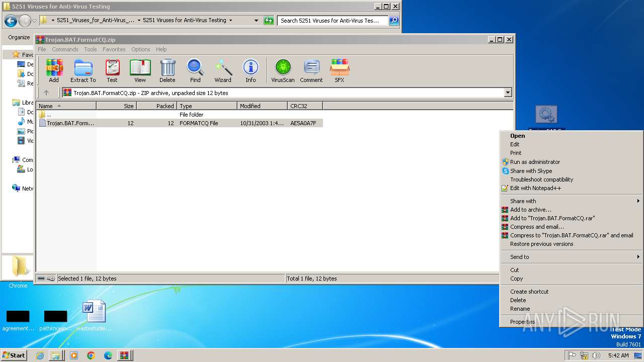Refresh the Explorer address bar
Image resolution: width=644 pixels, height=362 pixels.
coord(269,21)
